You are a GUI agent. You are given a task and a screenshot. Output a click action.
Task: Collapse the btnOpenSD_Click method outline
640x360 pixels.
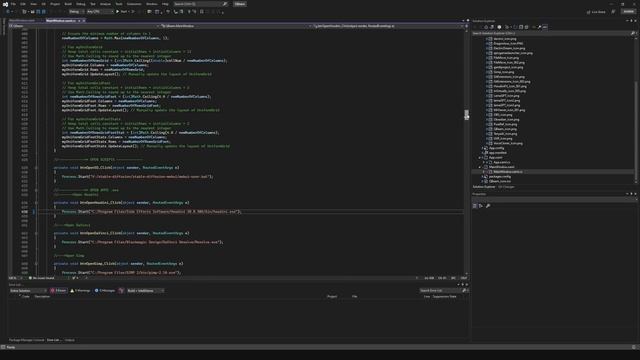point(36,167)
